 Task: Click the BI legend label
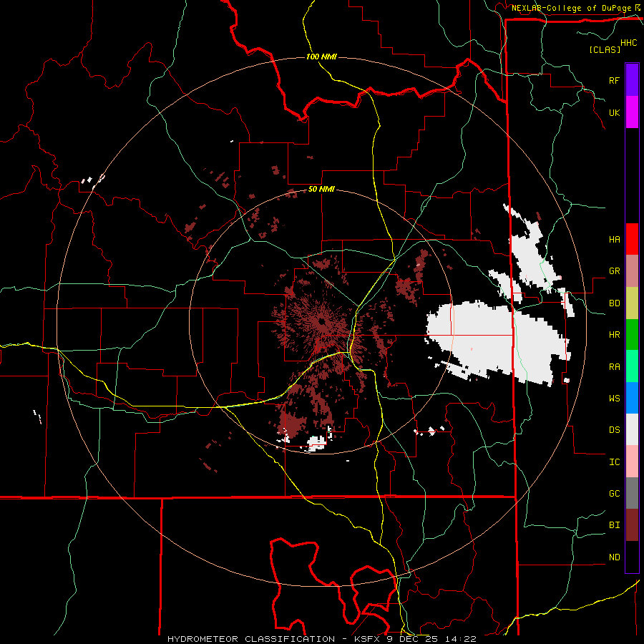pyautogui.click(x=614, y=525)
